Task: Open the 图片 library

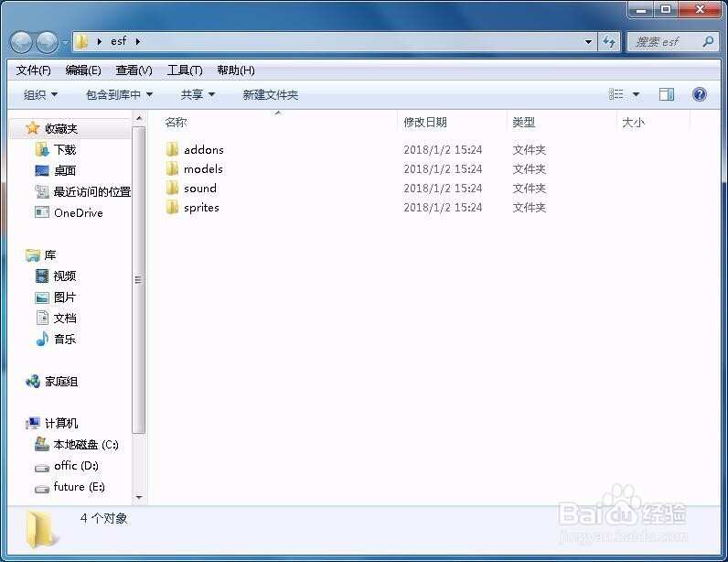Action: point(65,297)
